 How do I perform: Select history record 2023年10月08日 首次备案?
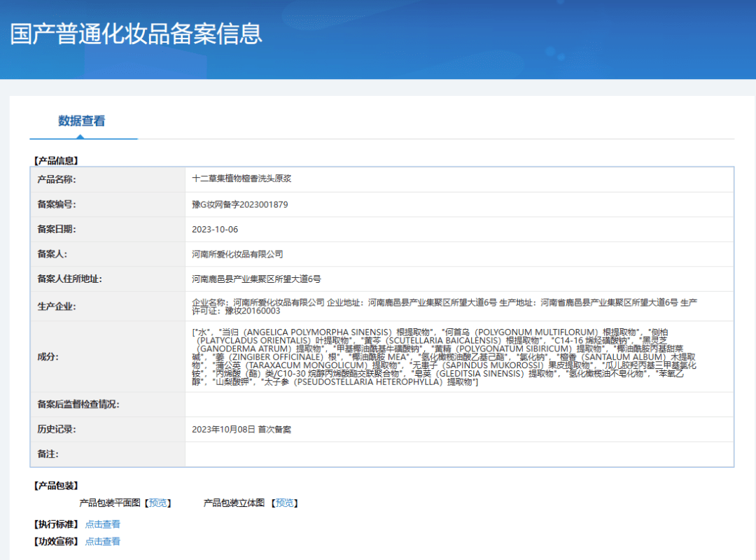coord(241,429)
